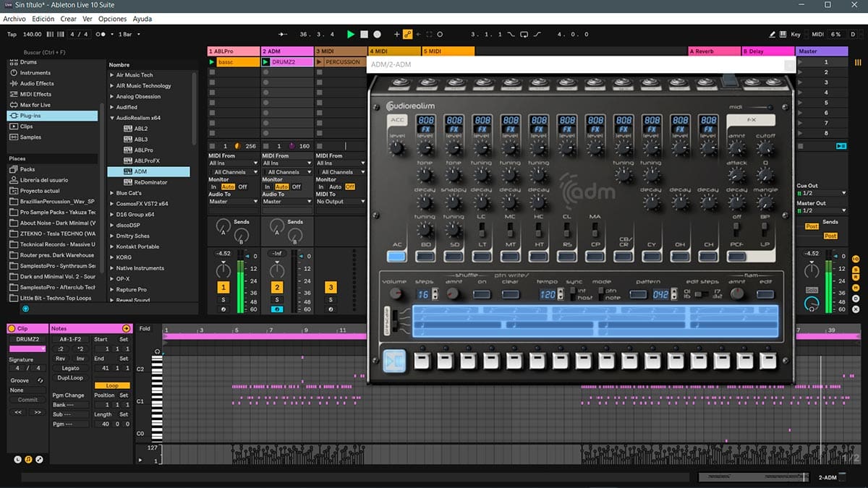Open Edición menu
The image size is (868, 488).
[x=43, y=19]
